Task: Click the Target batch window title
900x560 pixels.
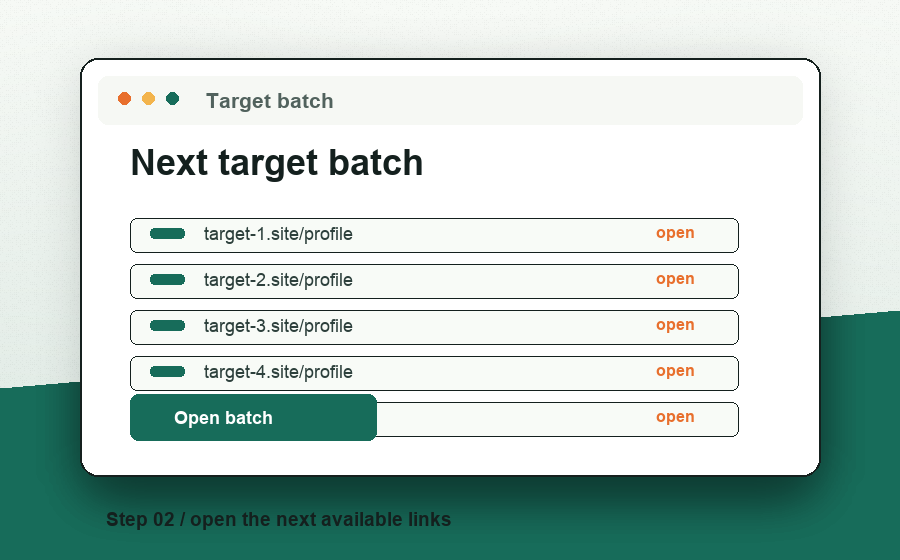Action: point(270,101)
